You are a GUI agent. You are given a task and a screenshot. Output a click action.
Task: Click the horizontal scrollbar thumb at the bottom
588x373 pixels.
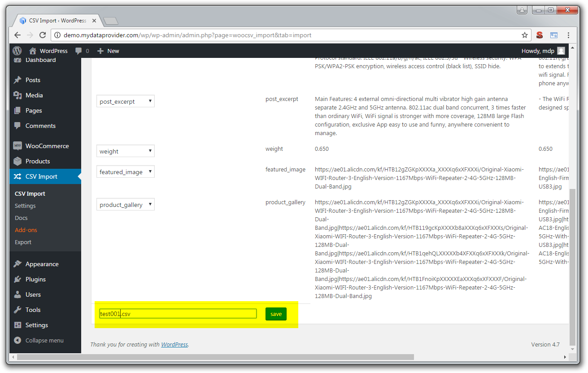pyautogui.click(x=215, y=357)
